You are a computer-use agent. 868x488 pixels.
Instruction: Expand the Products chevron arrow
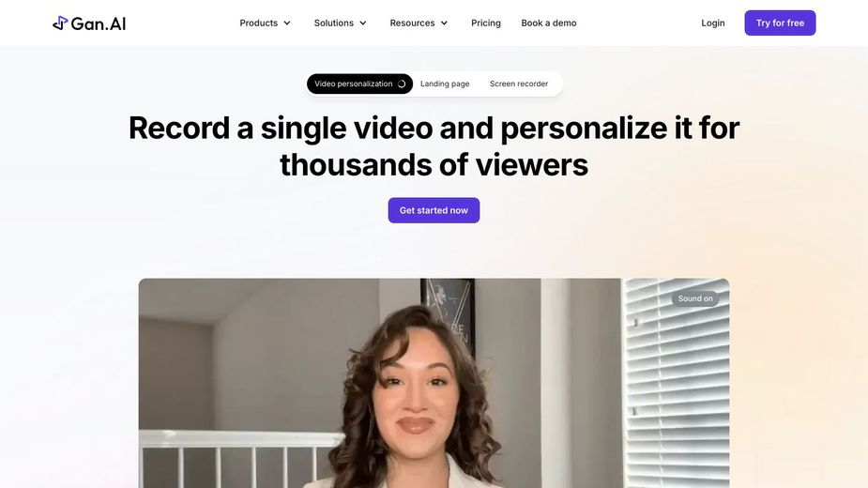pyautogui.click(x=287, y=23)
